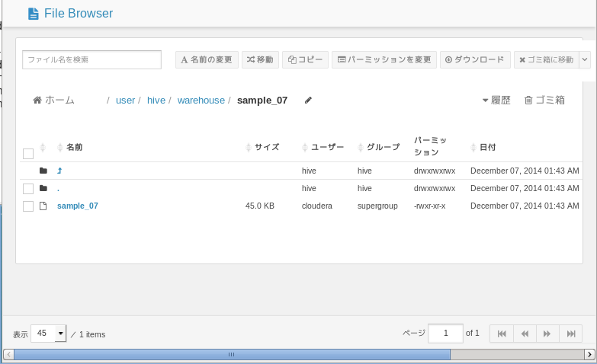Go to the last page
This screenshot has height=364, width=597.
point(571,334)
